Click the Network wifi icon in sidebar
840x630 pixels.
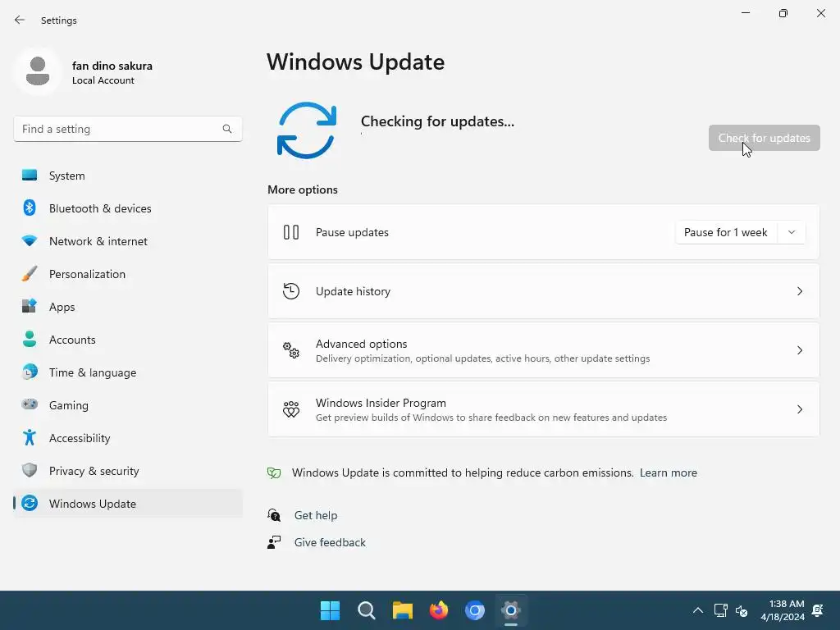[30, 240]
